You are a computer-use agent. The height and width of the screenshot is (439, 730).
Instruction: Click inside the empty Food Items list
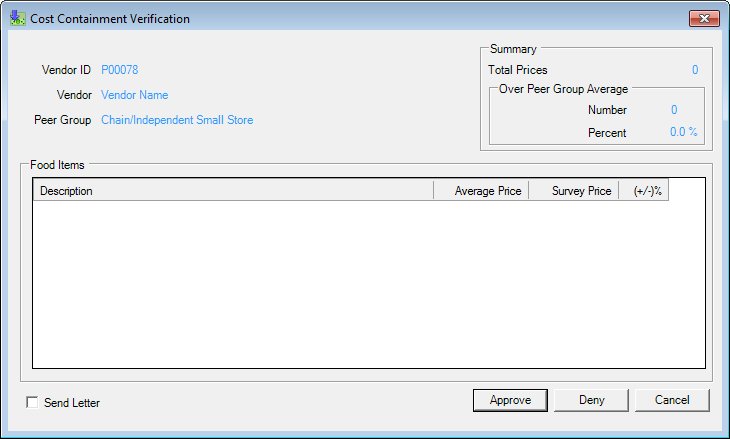pos(369,284)
